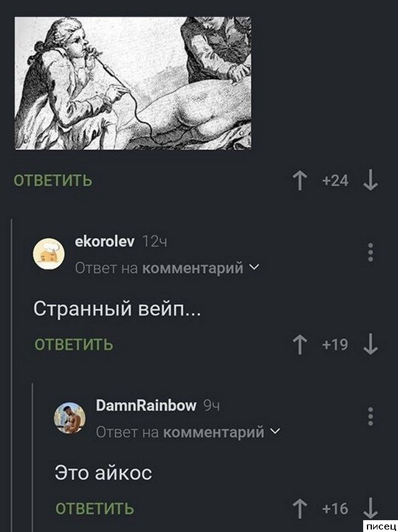Downvote DamnRainbow's comment rated +16
The height and width of the screenshot is (532, 398).
point(370,508)
